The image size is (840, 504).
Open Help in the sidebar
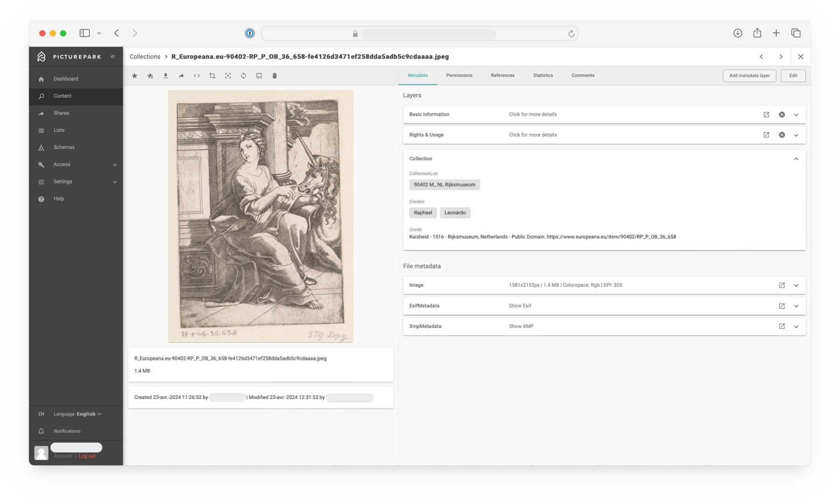click(76, 199)
